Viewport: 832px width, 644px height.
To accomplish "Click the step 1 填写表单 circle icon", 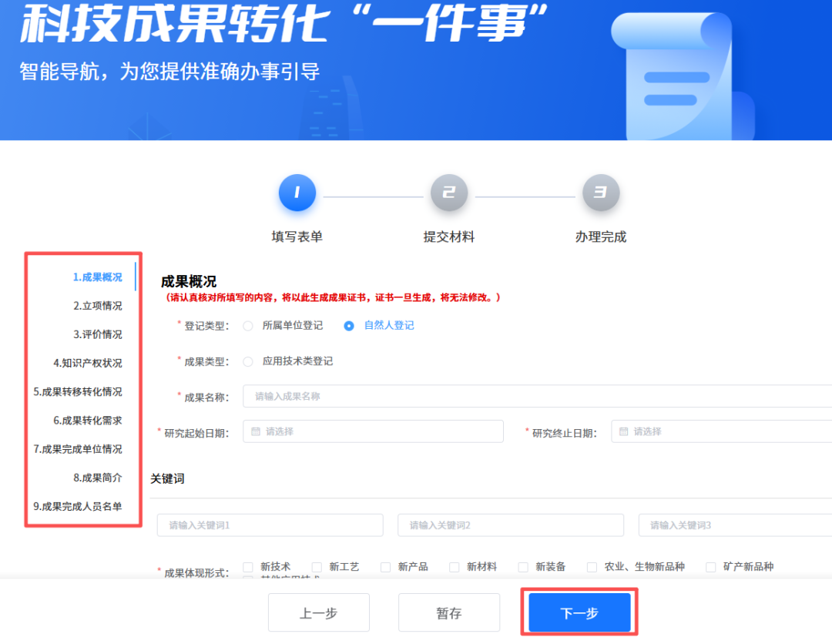I will [x=297, y=193].
